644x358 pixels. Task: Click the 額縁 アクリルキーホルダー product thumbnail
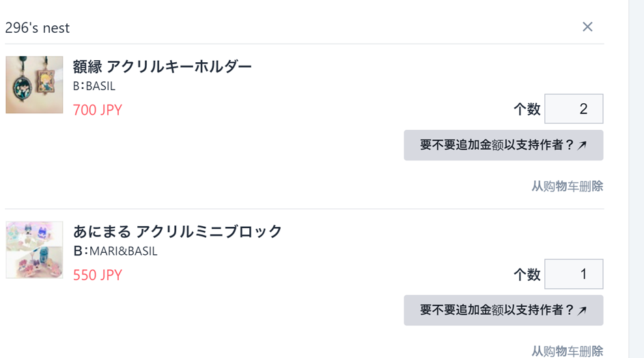click(34, 85)
